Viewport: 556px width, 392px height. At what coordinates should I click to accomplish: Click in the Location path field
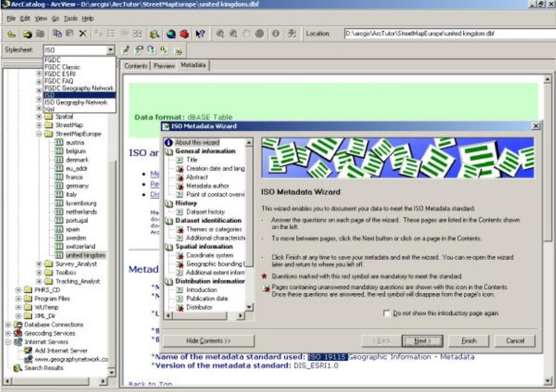[x=450, y=34]
